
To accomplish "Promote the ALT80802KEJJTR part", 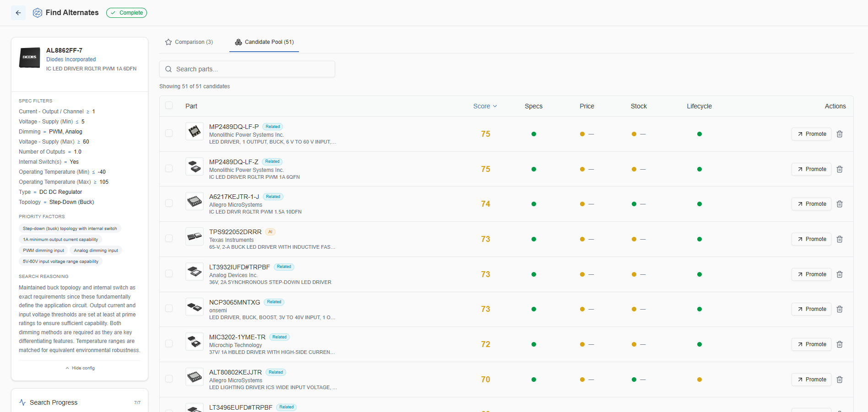I will 811,380.
